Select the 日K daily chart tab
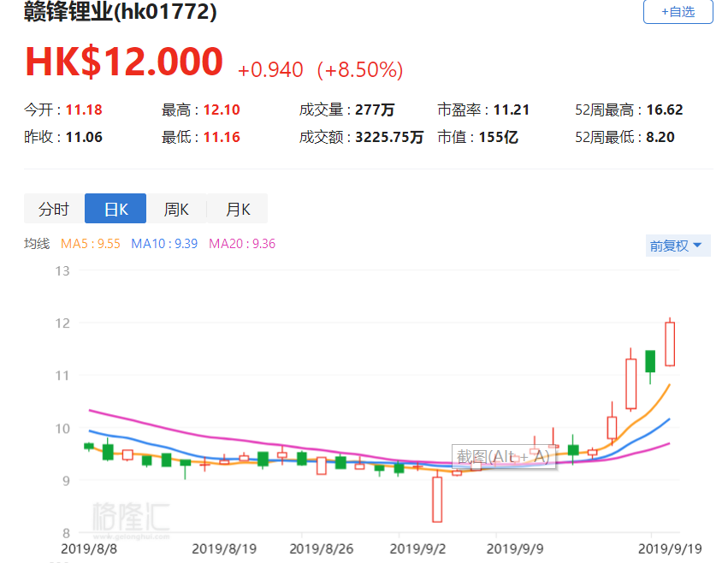Viewport: 728px width, 563px height. tap(115, 209)
